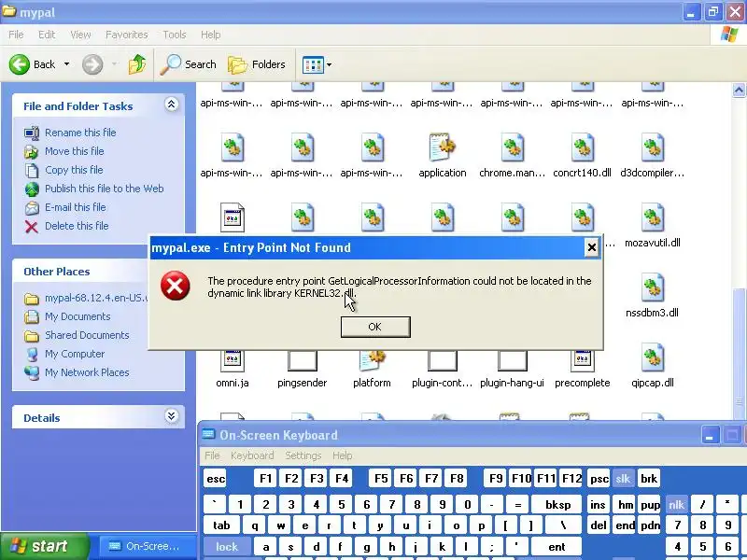The height and width of the screenshot is (560, 747).
Task: Click the Back navigation button
Action: [x=32, y=64]
